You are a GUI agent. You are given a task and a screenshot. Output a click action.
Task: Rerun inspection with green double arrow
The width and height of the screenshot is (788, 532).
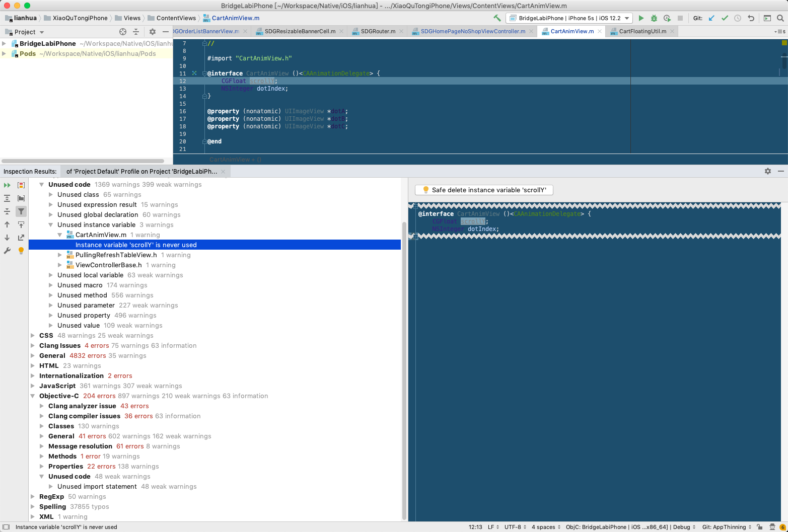pyautogui.click(x=7, y=185)
